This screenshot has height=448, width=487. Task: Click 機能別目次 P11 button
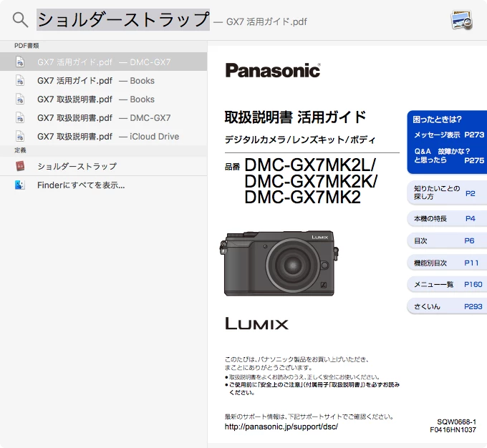pyautogui.click(x=447, y=263)
